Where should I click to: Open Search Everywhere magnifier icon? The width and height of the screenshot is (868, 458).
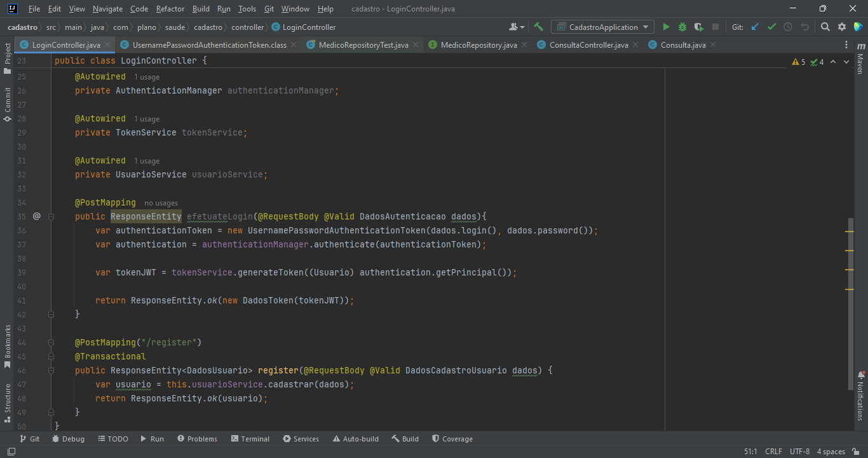tap(825, 27)
